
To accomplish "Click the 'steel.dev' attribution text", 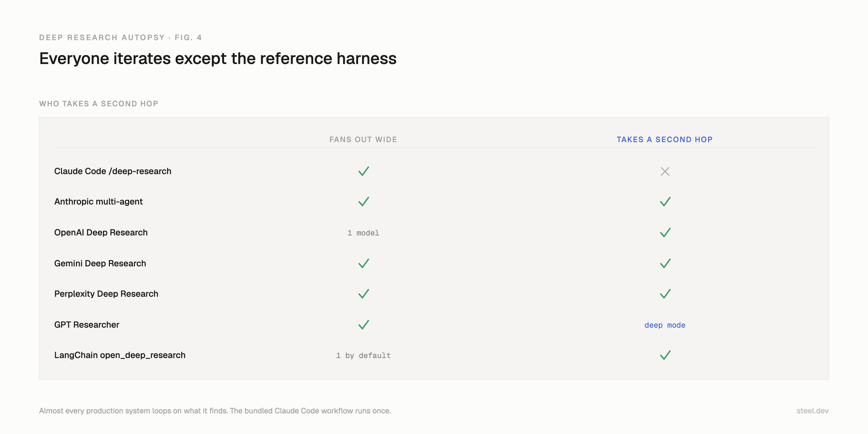I will 812,411.
